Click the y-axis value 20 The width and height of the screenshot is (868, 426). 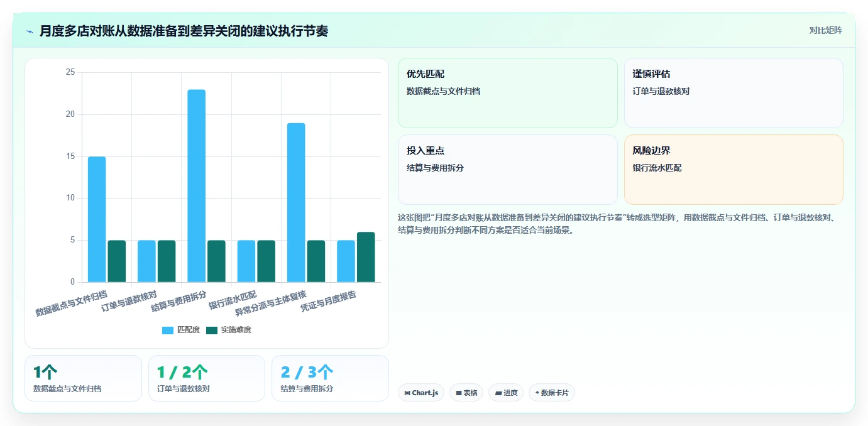pos(70,114)
